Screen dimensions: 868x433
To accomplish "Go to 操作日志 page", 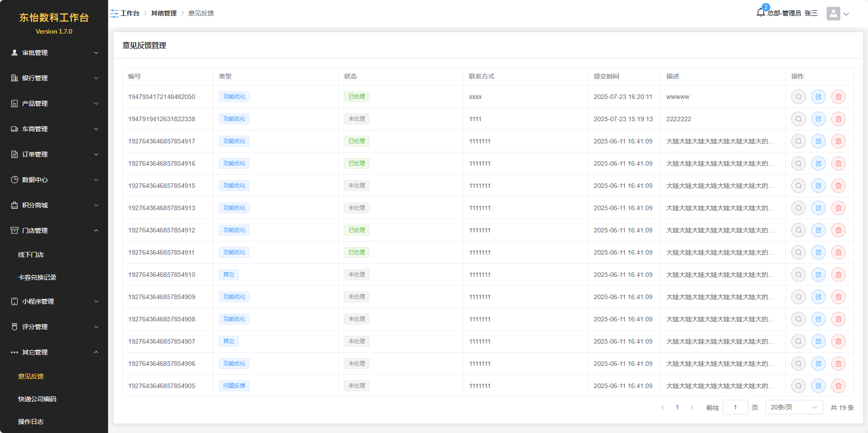I will [x=31, y=422].
